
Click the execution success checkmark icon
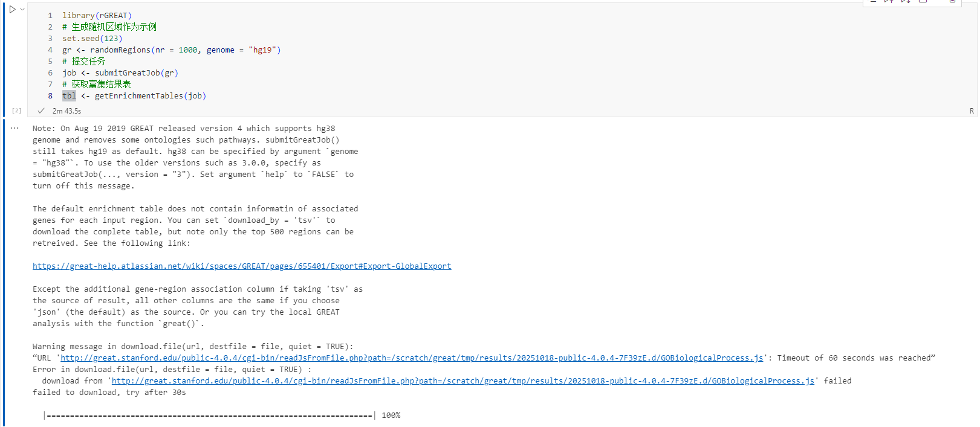pyautogui.click(x=41, y=111)
